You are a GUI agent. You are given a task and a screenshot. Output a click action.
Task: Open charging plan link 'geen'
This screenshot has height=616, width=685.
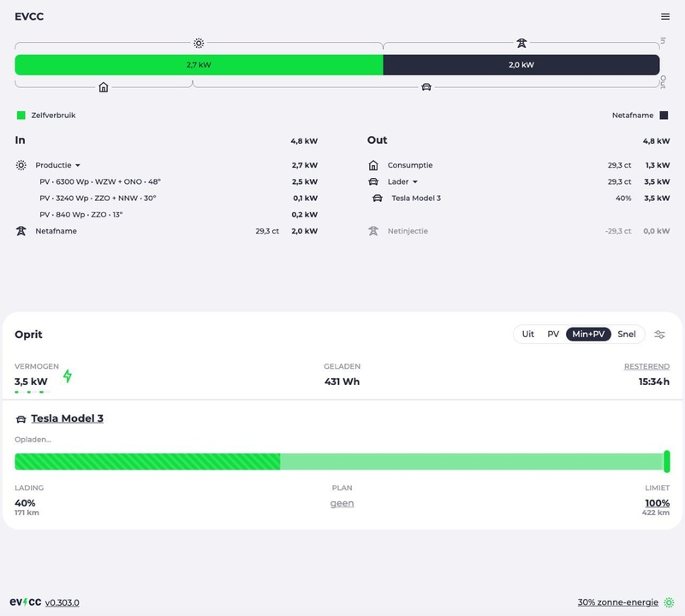[342, 503]
